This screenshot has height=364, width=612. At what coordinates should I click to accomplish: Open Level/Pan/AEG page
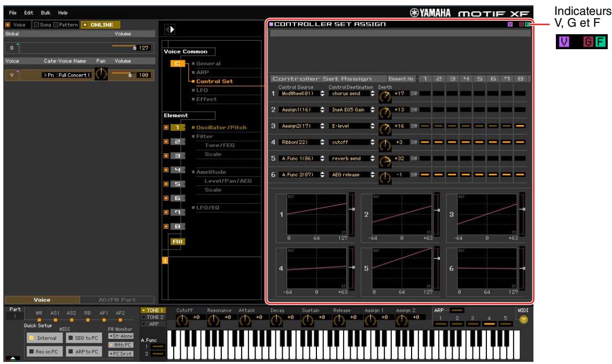pos(228,181)
